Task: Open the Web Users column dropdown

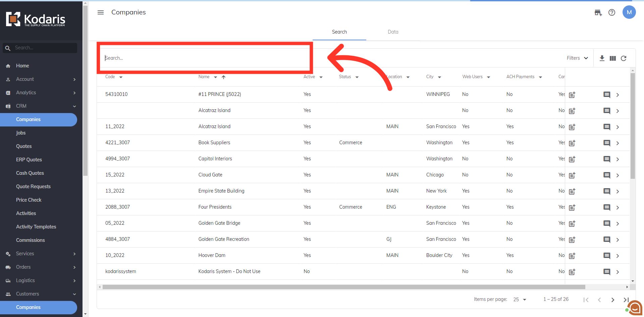Action: tap(488, 77)
